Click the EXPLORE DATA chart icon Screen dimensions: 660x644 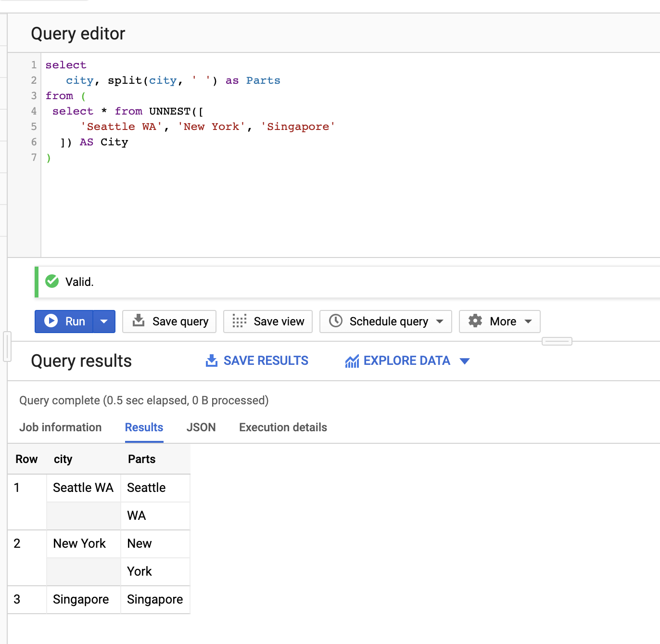click(352, 361)
